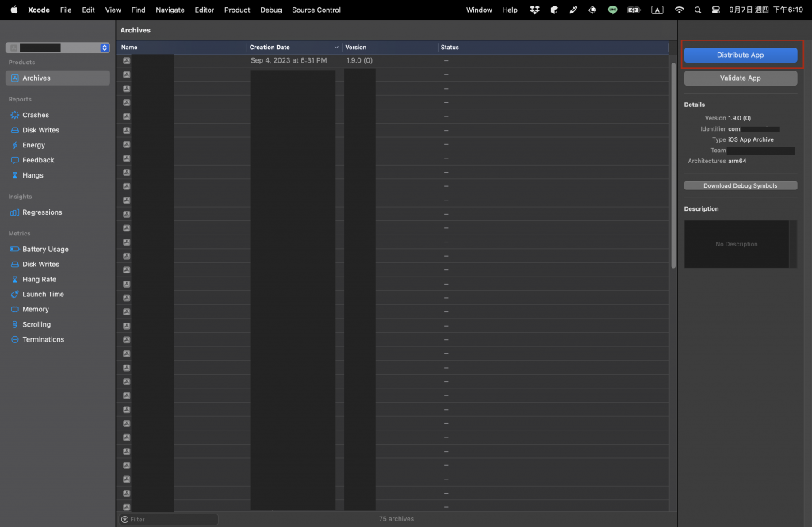This screenshot has width=812, height=527.
Task: Sort archives by Name column
Action: pos(182,47)
